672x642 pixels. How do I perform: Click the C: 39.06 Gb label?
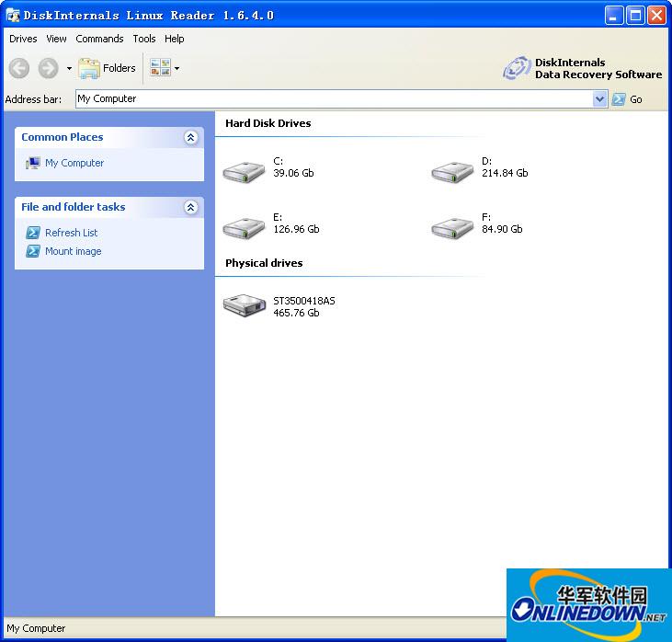coord(293,167)
